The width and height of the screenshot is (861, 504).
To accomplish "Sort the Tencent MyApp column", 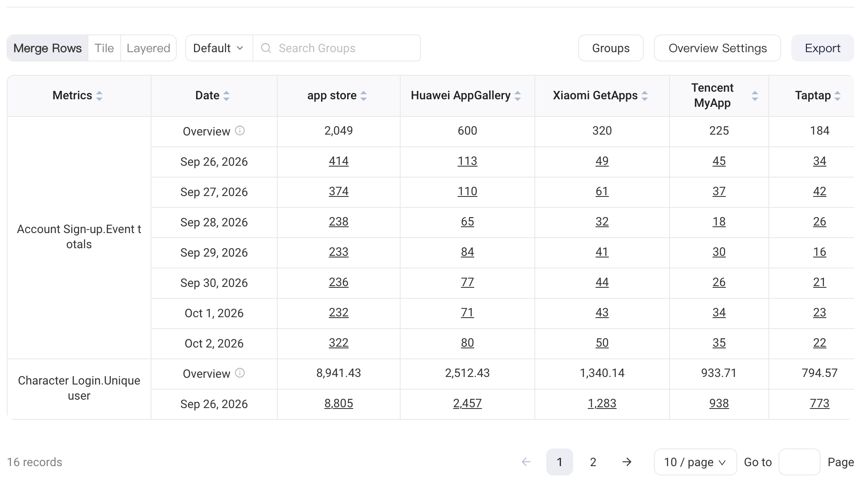I will point(755,96).
